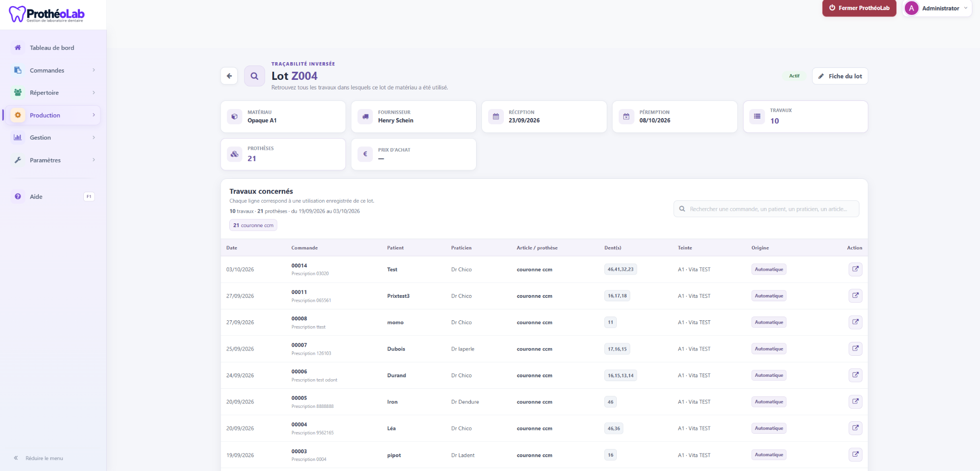The image size is (980, 471).
Task: Click the Tableau de bord home icon
Action: tap(18, 47)
